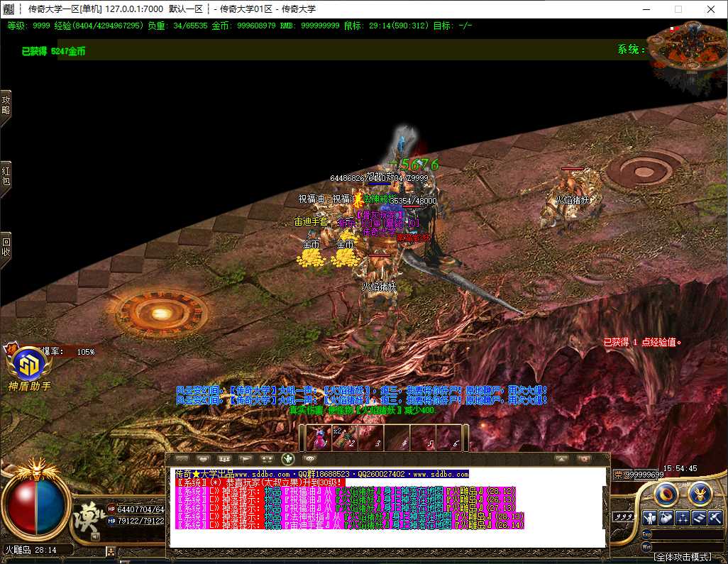Click the 15:54:45 clock display
This screenshot has width=728, height=564.
click(x=680, y=468)
